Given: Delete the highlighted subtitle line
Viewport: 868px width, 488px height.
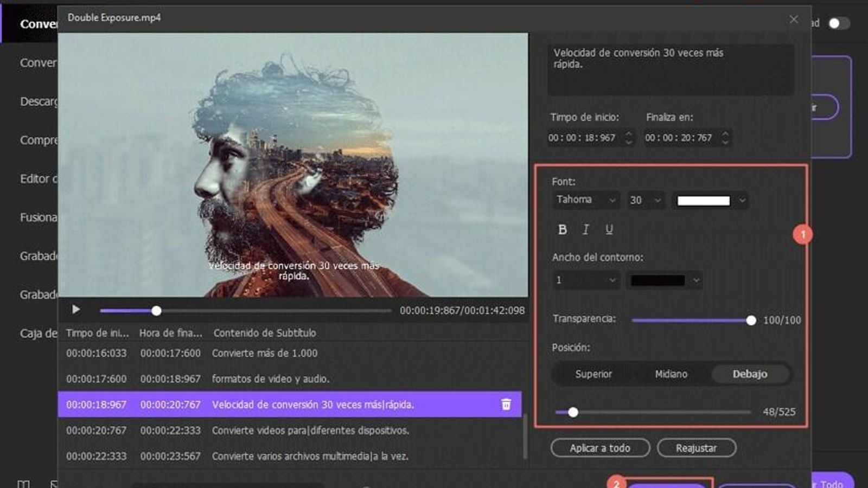Looking at the screenshot, I should pos(506,404).
